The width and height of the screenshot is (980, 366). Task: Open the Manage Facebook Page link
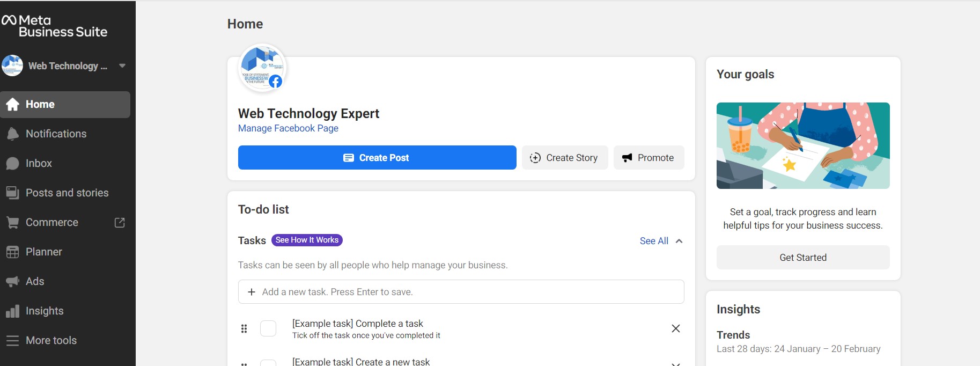pyautogui.click(x=288, y=128)
